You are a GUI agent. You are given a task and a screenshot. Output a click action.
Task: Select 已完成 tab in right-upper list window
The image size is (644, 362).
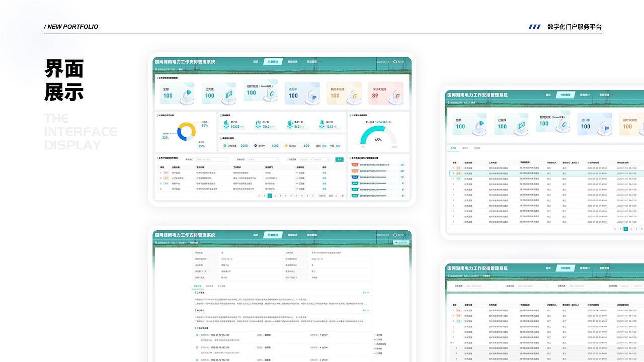pos(477,148)
